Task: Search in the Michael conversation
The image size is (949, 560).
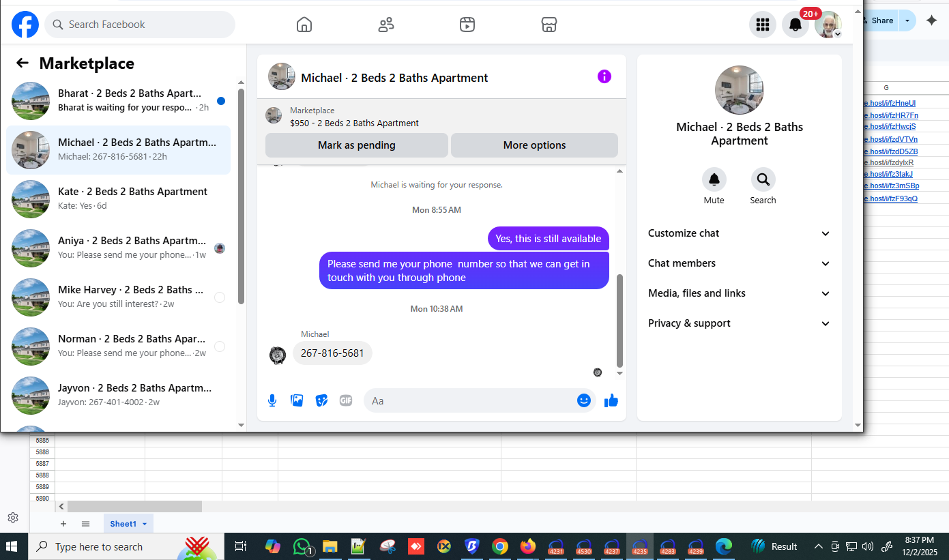Action: pyautogui.click(x=763, y=179)
